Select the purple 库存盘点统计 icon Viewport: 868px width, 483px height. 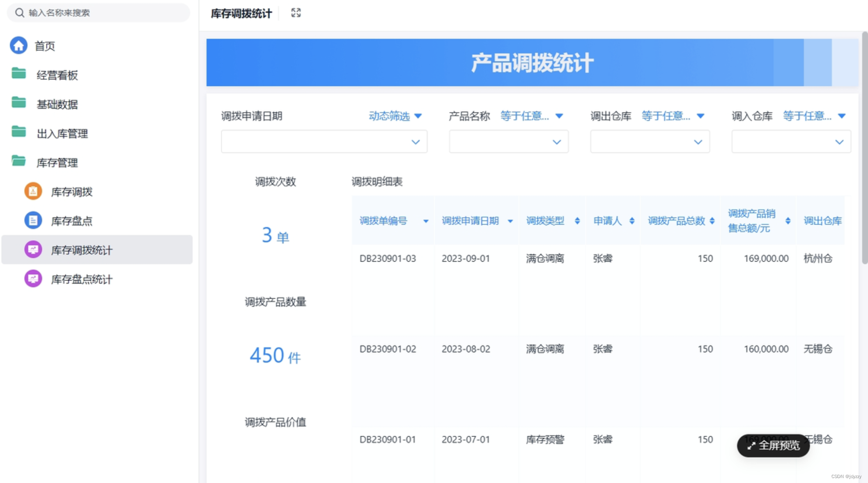[x=33, y=279]
